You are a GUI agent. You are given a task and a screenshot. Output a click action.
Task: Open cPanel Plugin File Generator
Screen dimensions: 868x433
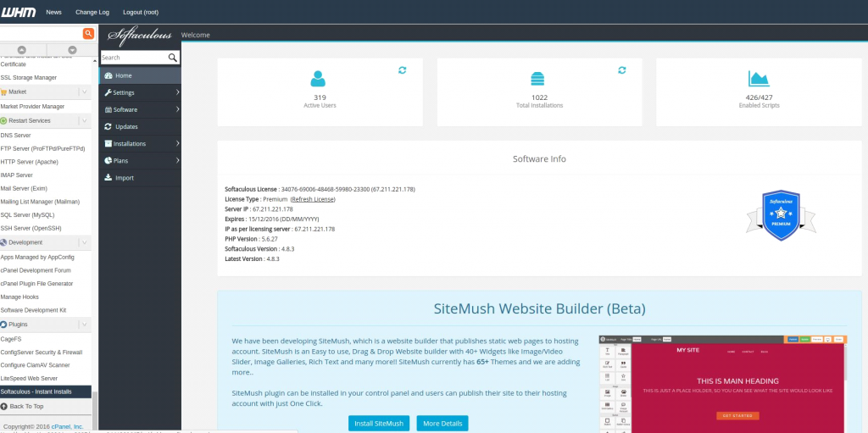tap(36, 284)
